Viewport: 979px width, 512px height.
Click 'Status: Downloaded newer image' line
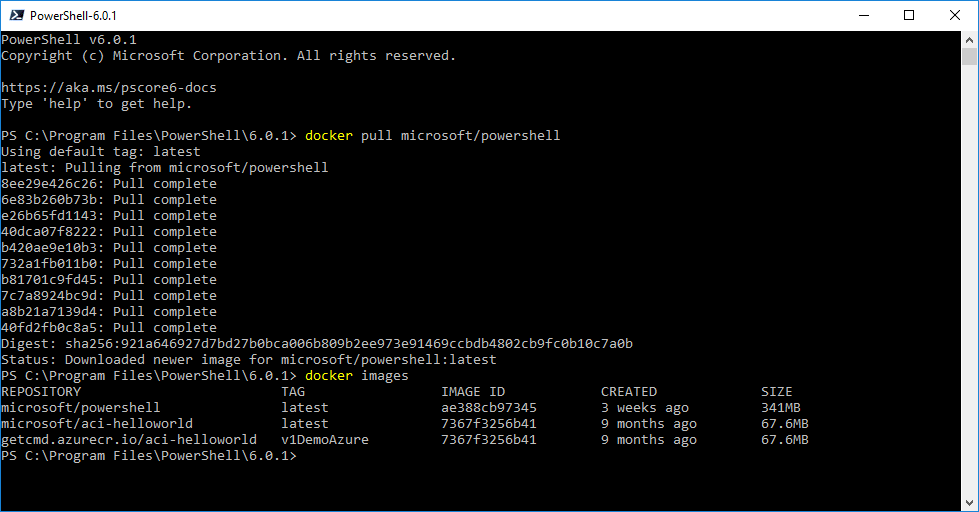248,360
